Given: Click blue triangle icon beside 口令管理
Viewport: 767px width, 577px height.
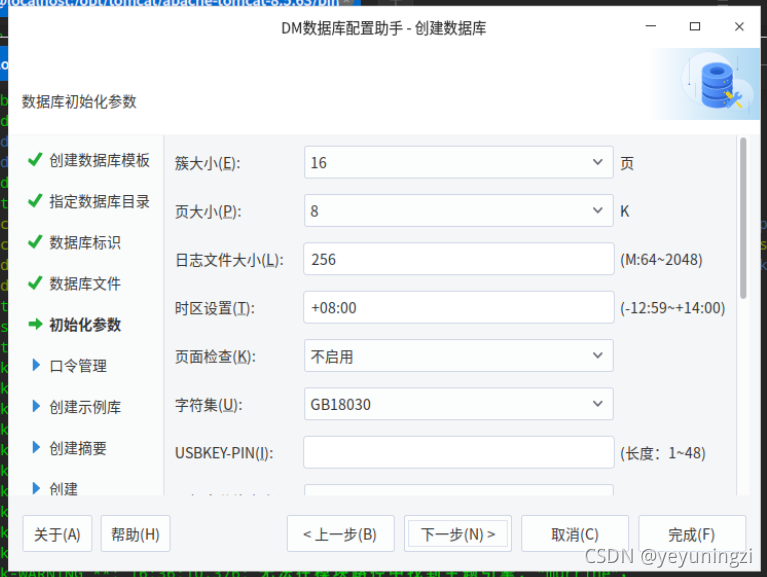Looking at the screenshot, I should point(36,365).
